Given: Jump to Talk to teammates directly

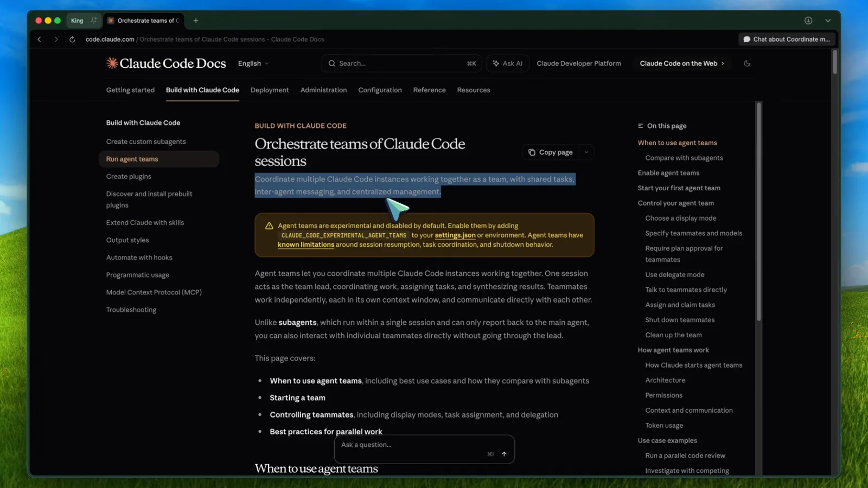Looking at the screenshot, I should pos(686,290).
